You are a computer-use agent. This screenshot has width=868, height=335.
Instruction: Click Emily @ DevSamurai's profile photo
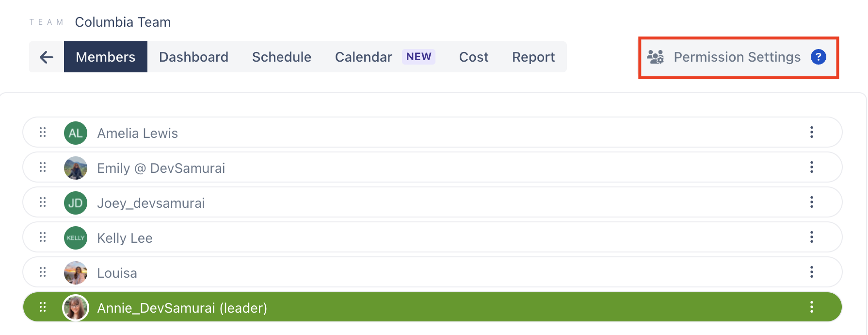pos(76,168)
